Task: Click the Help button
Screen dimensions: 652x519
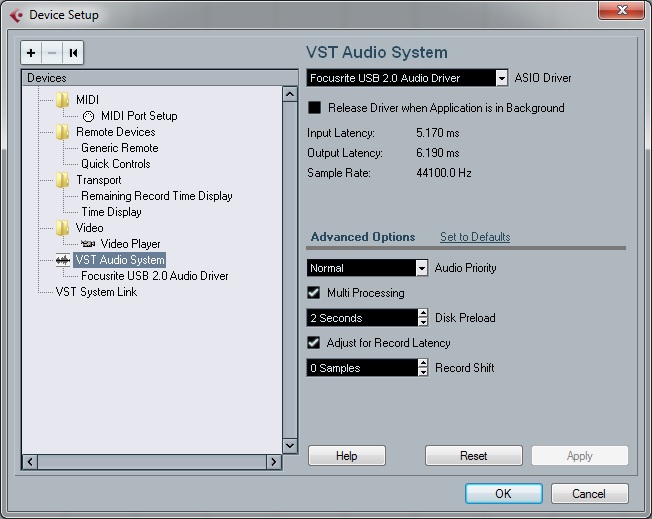Action: tap(347, 456)
